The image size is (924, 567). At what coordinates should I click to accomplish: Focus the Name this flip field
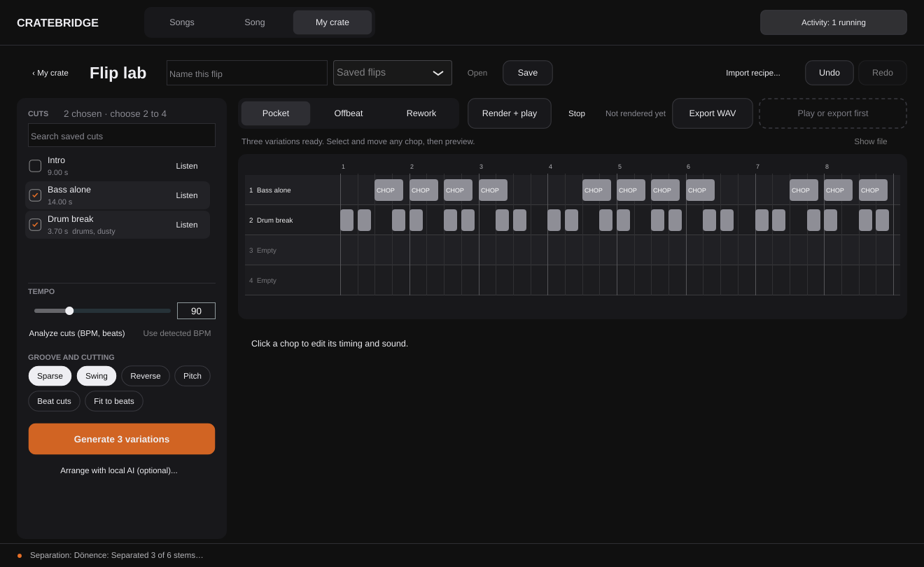click(x=247, y=73)
